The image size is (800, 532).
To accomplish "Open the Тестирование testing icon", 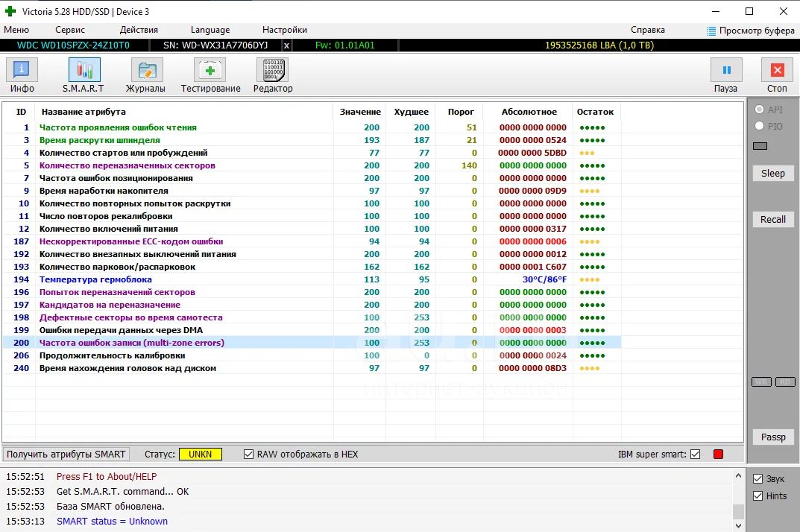I will pyautogui.click(x=210, y=70).
